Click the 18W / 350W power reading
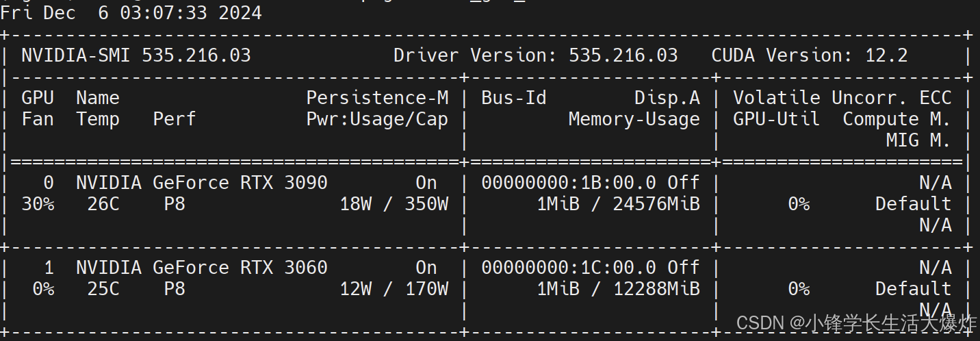The image size is (980, 341). (x=394, y=204)
